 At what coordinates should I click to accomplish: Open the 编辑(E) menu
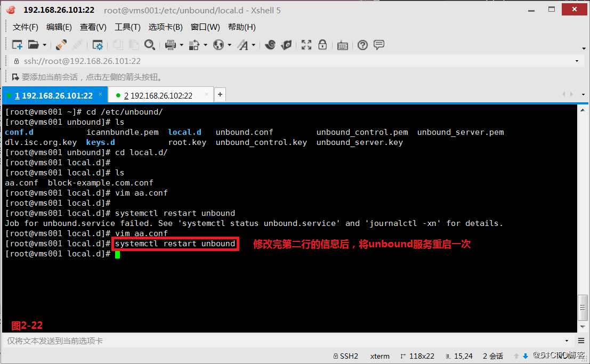point(59,27)
